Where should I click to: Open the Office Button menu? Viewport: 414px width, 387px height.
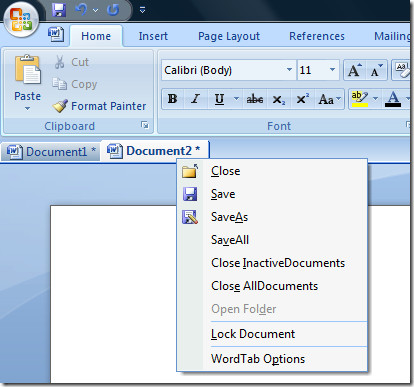[21, 19]
